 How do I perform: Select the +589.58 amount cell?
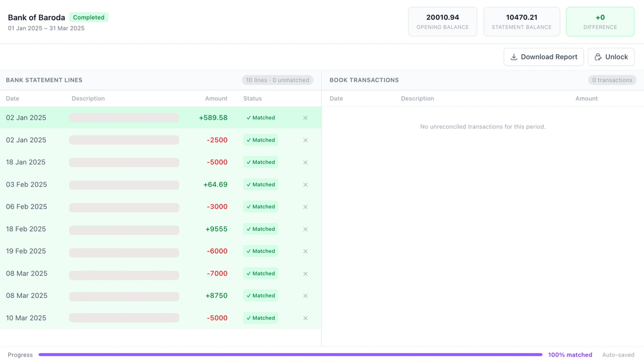pyautogui.click(x=213, y=117)
